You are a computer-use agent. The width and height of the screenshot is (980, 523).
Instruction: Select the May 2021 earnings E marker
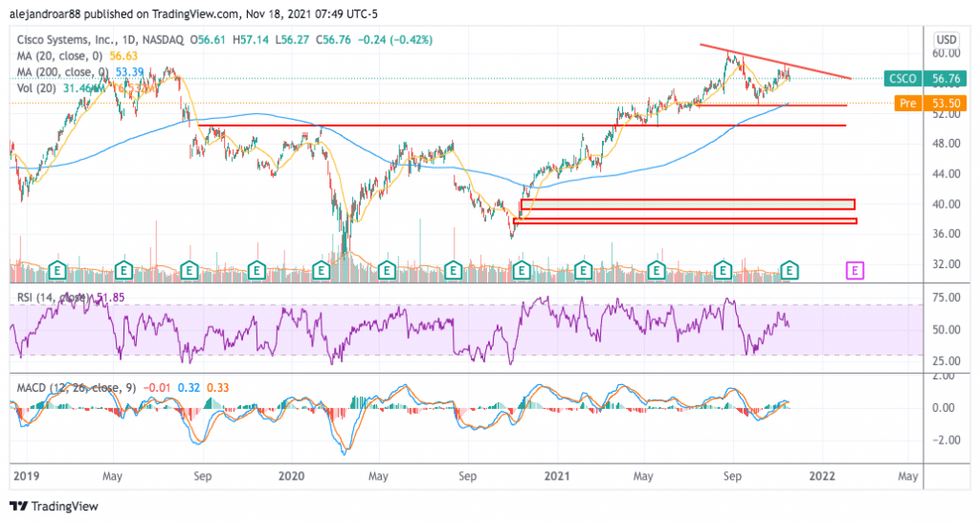657,270
